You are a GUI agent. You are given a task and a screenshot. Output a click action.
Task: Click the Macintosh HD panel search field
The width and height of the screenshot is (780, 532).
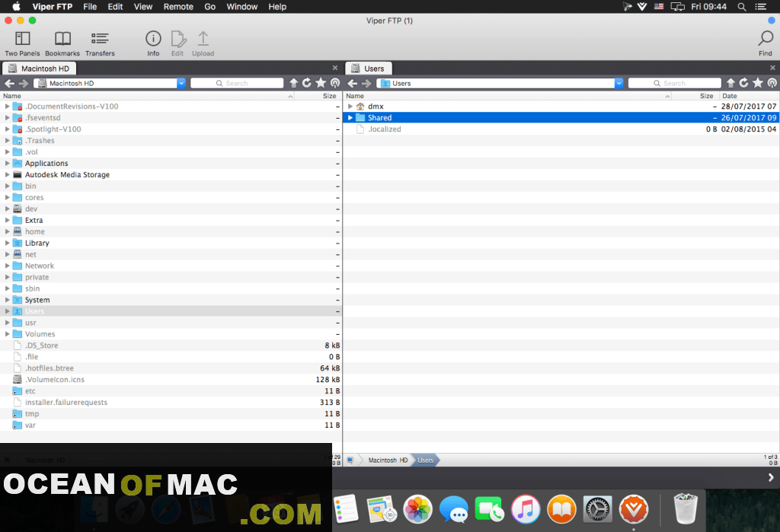tap(237, 83)
